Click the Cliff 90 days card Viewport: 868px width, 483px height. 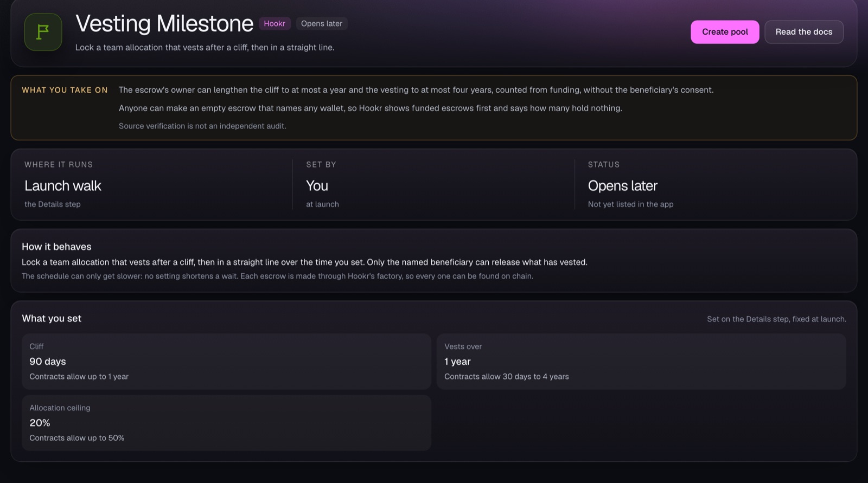click(x=226, y=362)
